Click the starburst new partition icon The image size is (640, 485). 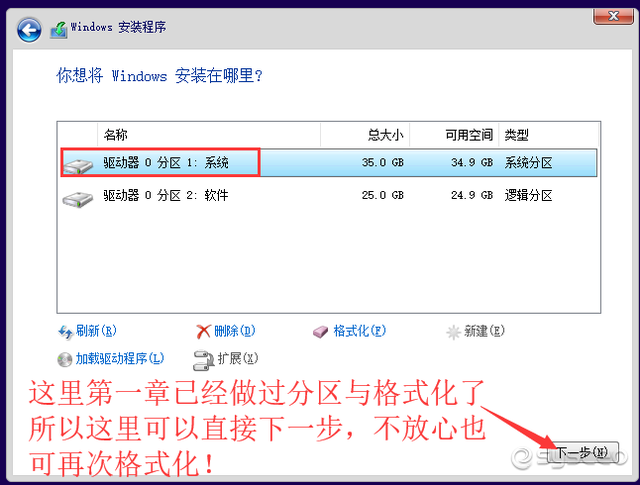pos(453,332)
